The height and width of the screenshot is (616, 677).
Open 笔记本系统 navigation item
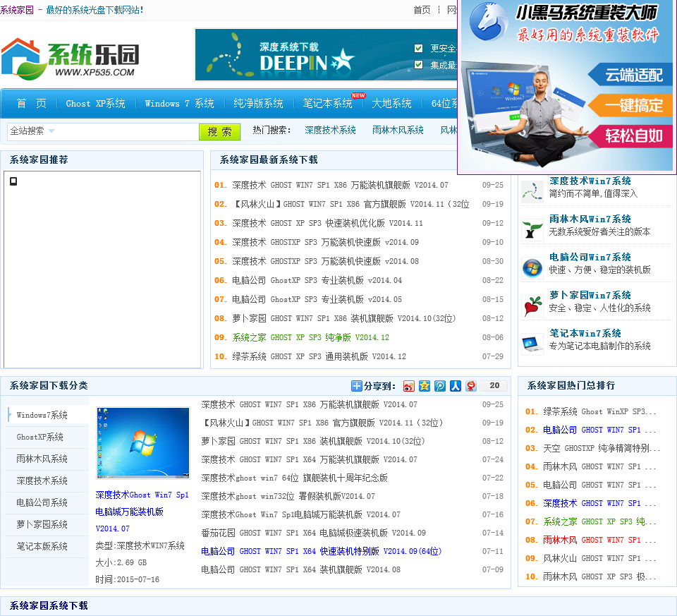327,103
